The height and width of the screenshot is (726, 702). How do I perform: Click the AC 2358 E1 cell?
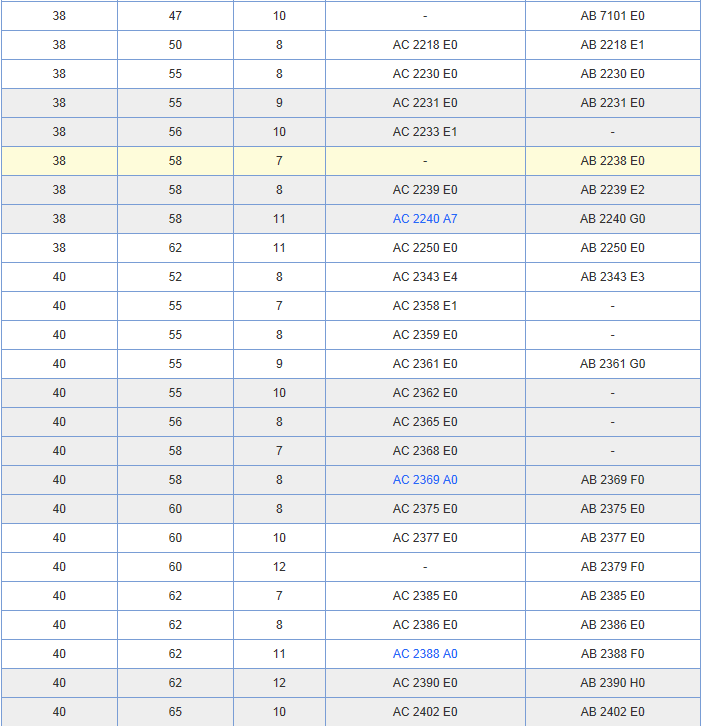[425, 306]
